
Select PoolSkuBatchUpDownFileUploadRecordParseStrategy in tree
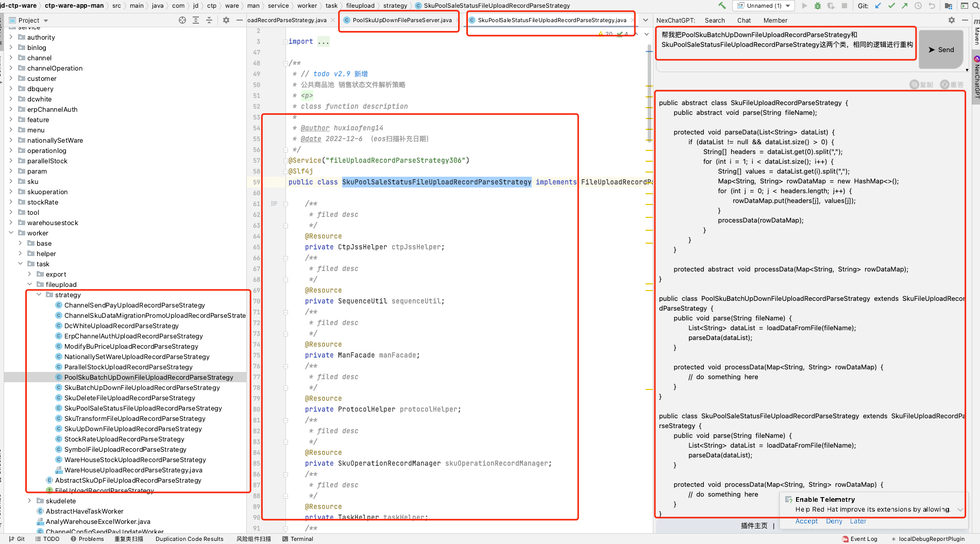coord(148,377)
